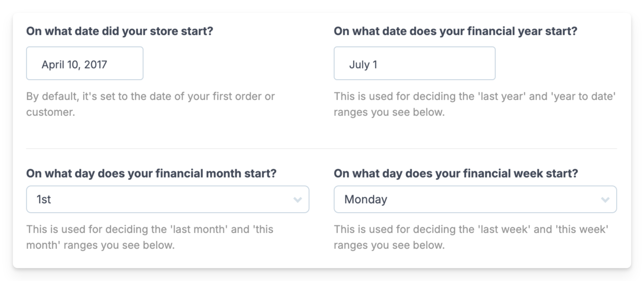Click the "On what day does your financial month start?" label
Screen dimensions: 644x281
point(151,174)
